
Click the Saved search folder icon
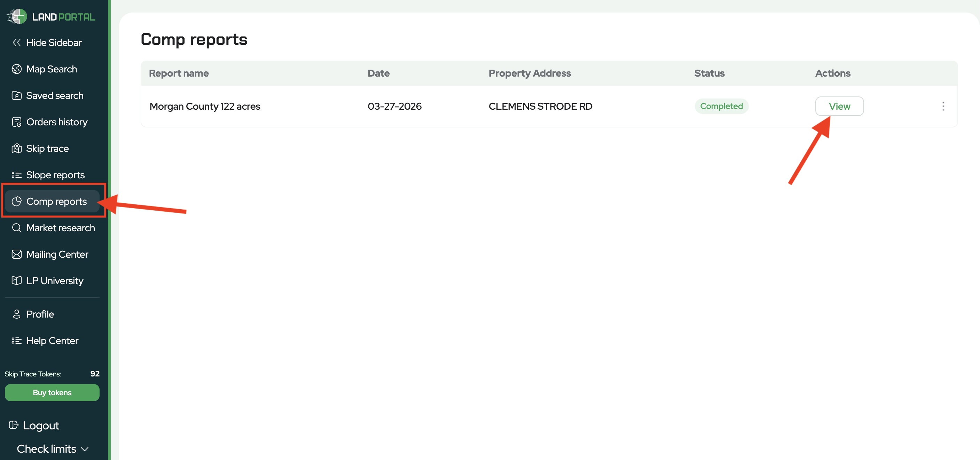point(16,95)
